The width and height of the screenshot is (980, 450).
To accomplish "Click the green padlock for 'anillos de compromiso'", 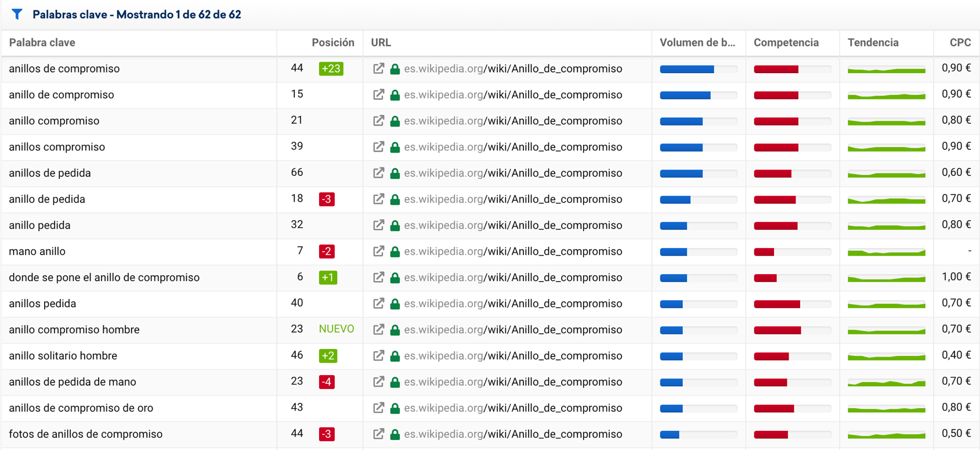I will [x=395, y=69].
